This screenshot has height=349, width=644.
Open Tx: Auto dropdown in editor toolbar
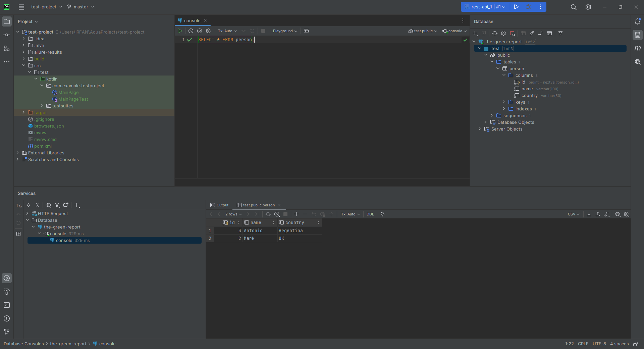tap(227, 31)
